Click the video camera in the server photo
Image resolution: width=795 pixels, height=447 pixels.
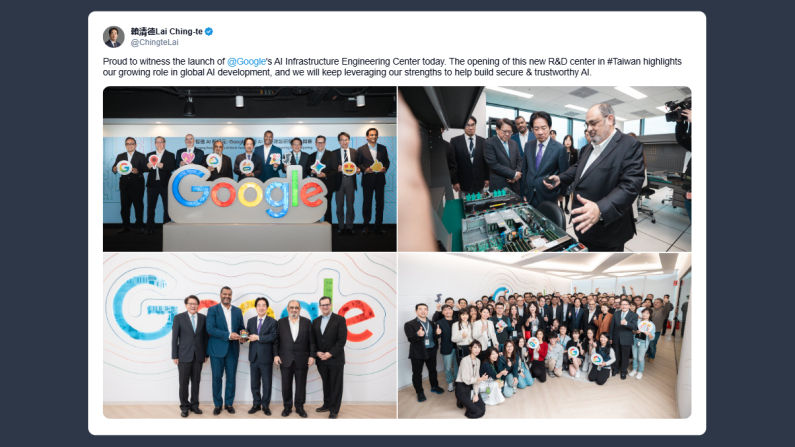click(x=678, y=109)
